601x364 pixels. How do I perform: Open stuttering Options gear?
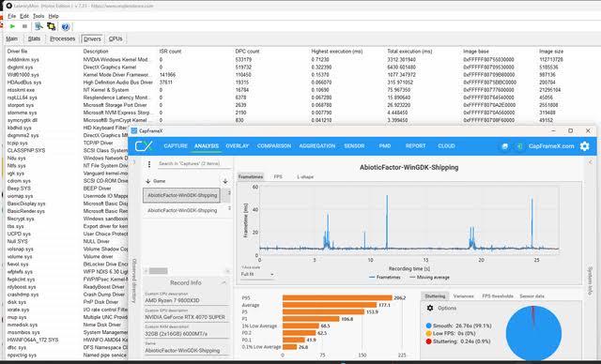430,308
